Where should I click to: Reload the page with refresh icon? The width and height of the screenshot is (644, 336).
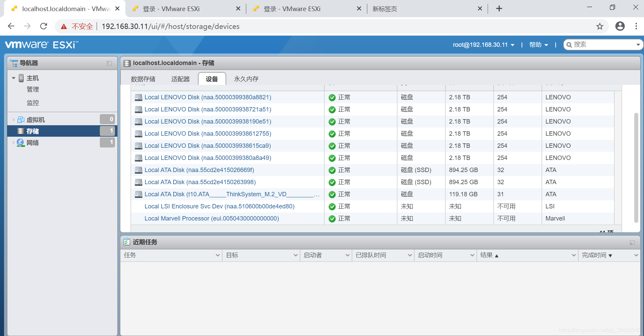43,26
